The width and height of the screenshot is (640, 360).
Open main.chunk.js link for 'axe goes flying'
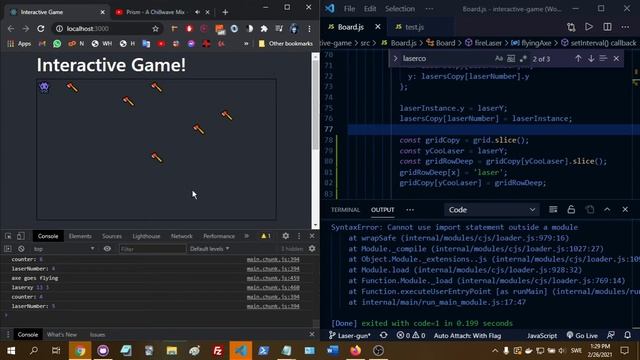pos(273,278)
